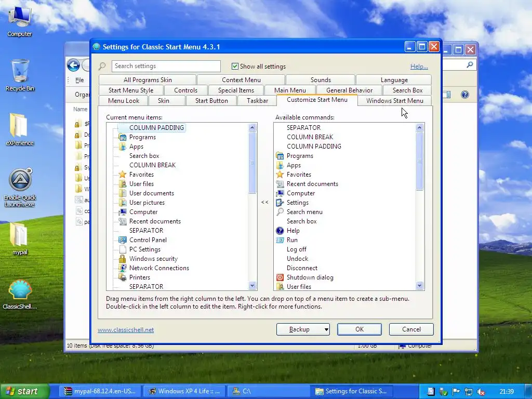
Task: Click down arrow of Available commands scrollbar
Action: tap(419, 286)
